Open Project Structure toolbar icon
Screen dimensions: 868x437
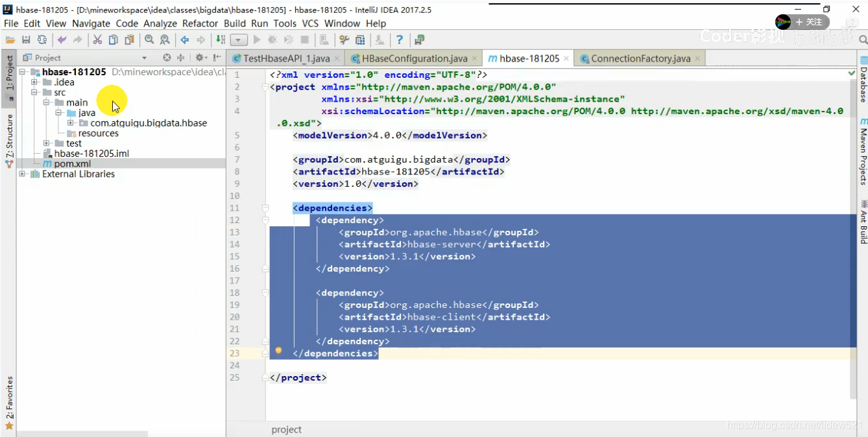(x=361, y=40)
